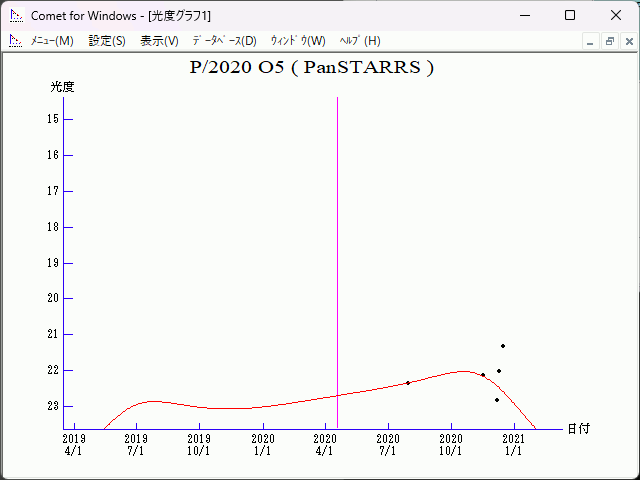Expand the 表示(V) view menu

(159, 41)
